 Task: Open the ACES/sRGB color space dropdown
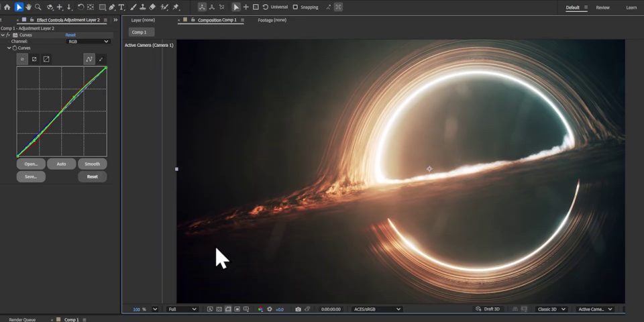click(377, 309)
